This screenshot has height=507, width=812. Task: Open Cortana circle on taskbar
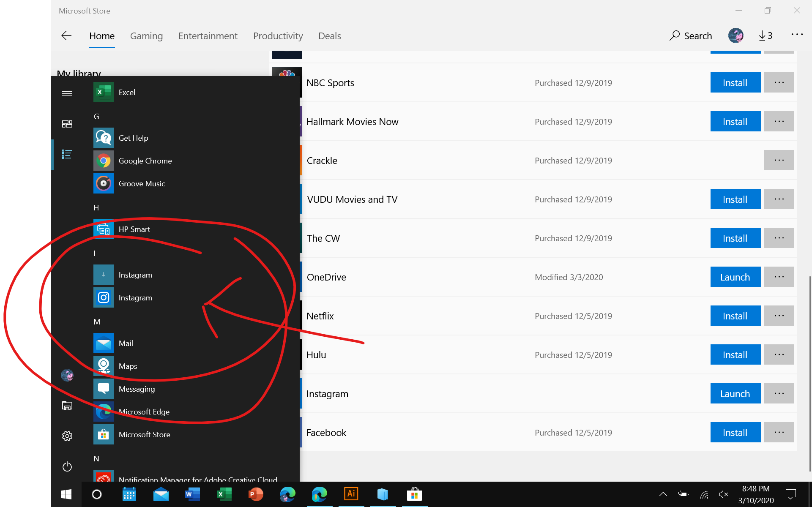point(97,494)
